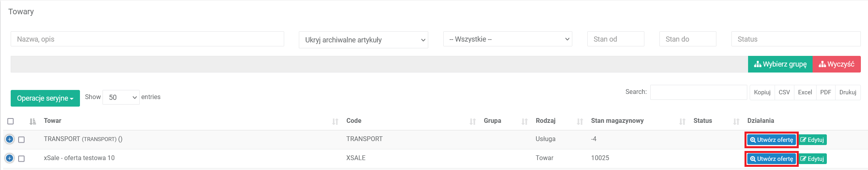Check the xSale oferta testowa checkbox

pos(21,159)
